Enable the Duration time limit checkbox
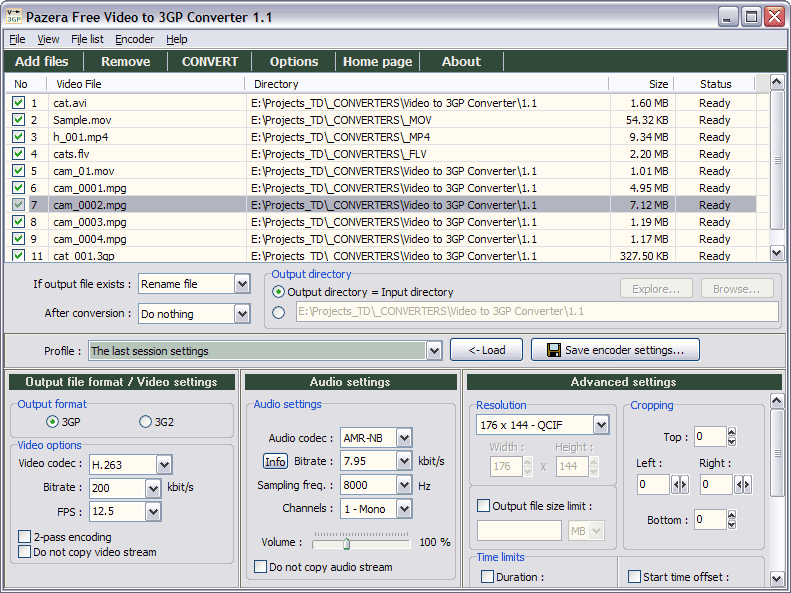Image resolution: width=791 pixels, height=593 pixels. coord(487,576)
